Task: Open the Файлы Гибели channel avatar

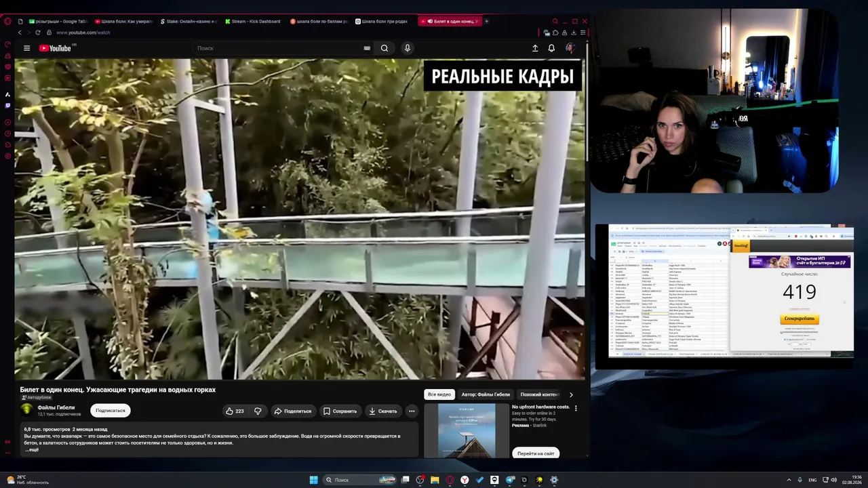Action: point(27,410)
